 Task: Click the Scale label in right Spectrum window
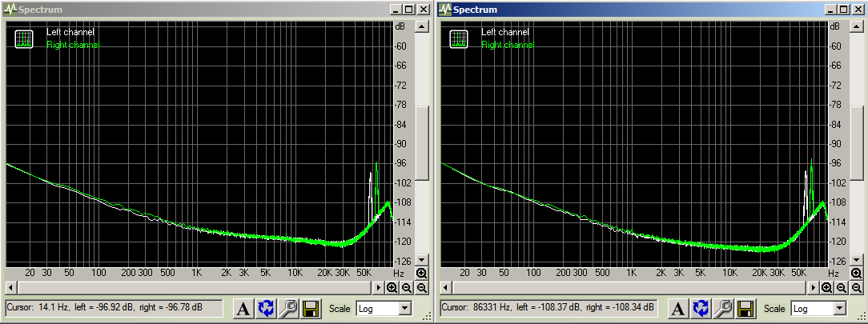pos(774,309)
